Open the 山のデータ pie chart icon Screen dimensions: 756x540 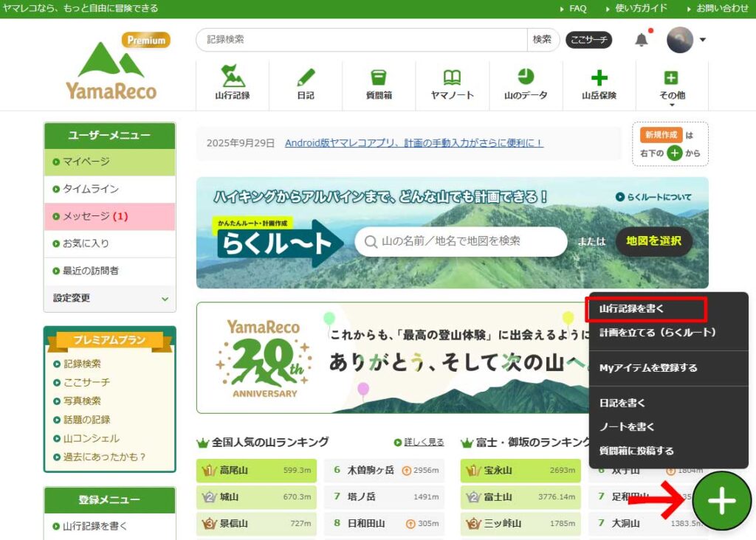coord(525,77)
